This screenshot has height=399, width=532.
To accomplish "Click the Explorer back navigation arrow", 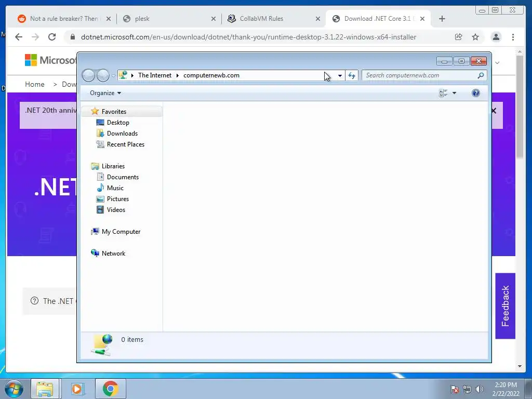I will (x=88, y=75).
